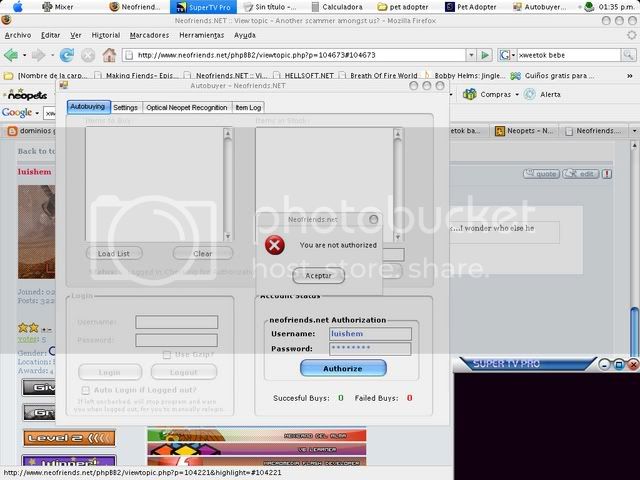Click the forward navigation arrow
This screenshot has height=480, width=640.
click(x=38, y=55)
